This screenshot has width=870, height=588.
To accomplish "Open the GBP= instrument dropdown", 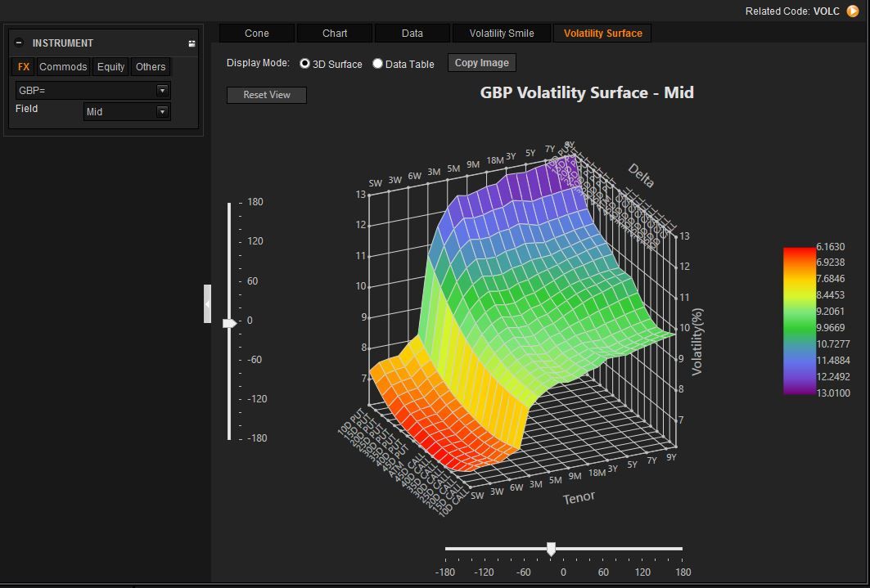I will pyautogui.click(x=163, y=90).
